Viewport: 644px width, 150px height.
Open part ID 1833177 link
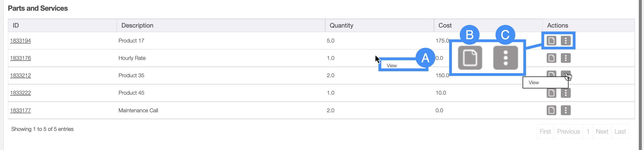pyautogui.click(x=21, y=110)
